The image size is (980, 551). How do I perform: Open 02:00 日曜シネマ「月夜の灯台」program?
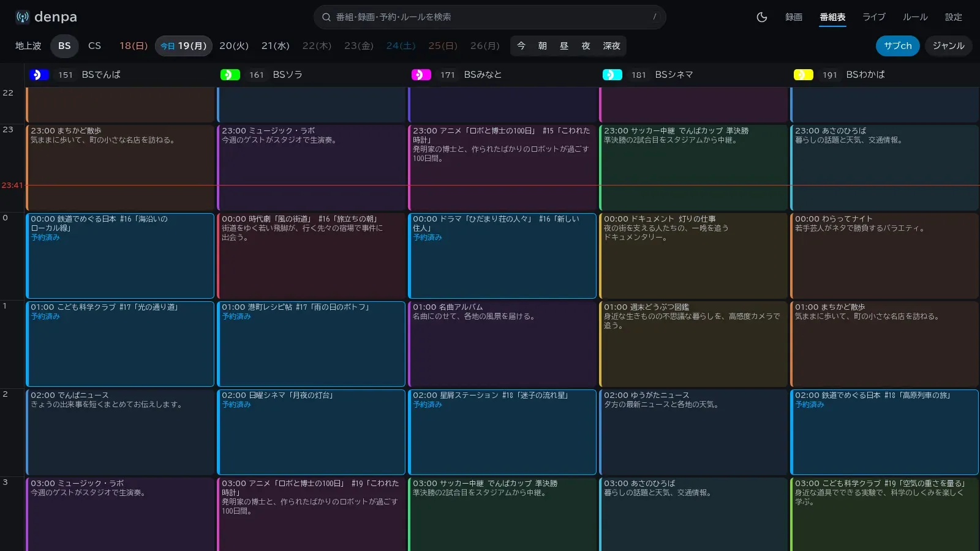(311, 432)
